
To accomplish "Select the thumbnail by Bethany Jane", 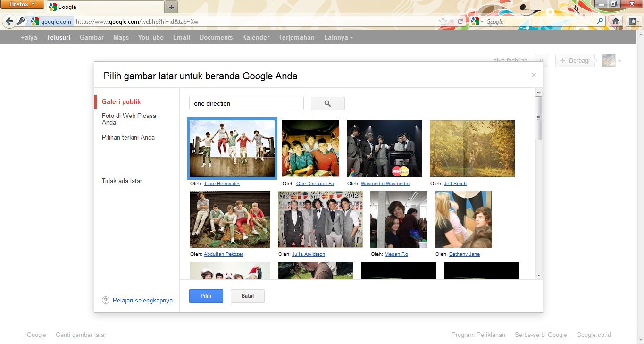I will (463, 219).
